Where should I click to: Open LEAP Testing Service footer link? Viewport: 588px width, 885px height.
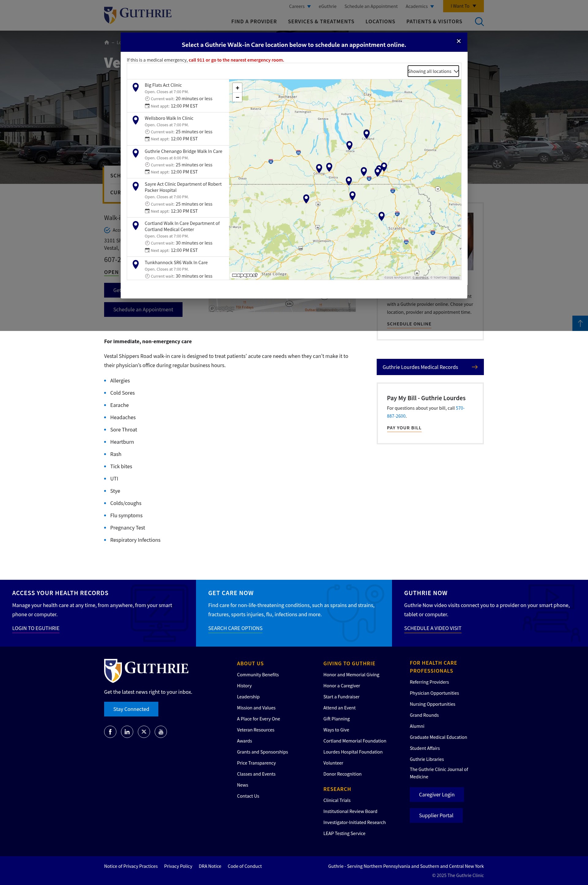click(344, 833)
